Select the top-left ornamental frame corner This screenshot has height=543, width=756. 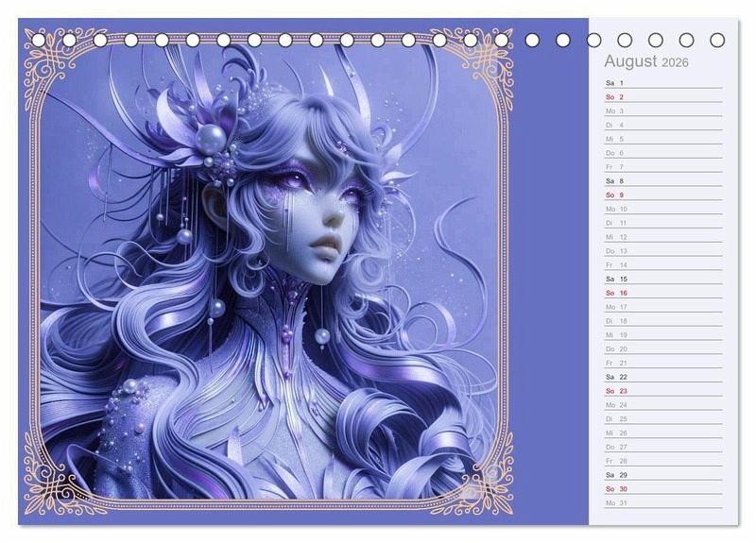pyautogui.click(x=57, y=59)
